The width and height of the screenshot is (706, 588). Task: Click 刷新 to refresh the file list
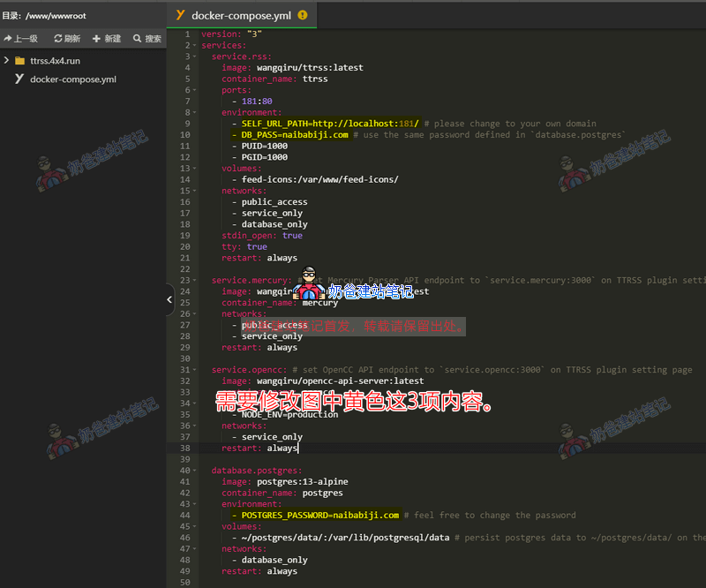[64, 38]
